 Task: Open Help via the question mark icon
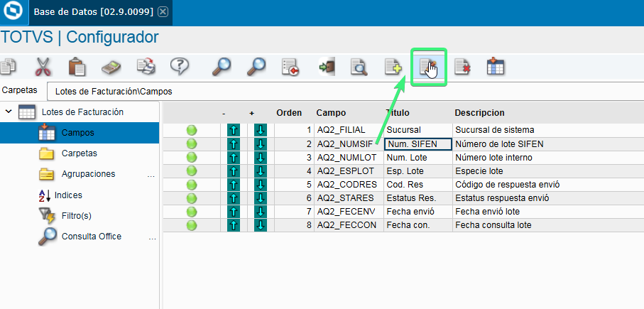[x=180, y=67]
